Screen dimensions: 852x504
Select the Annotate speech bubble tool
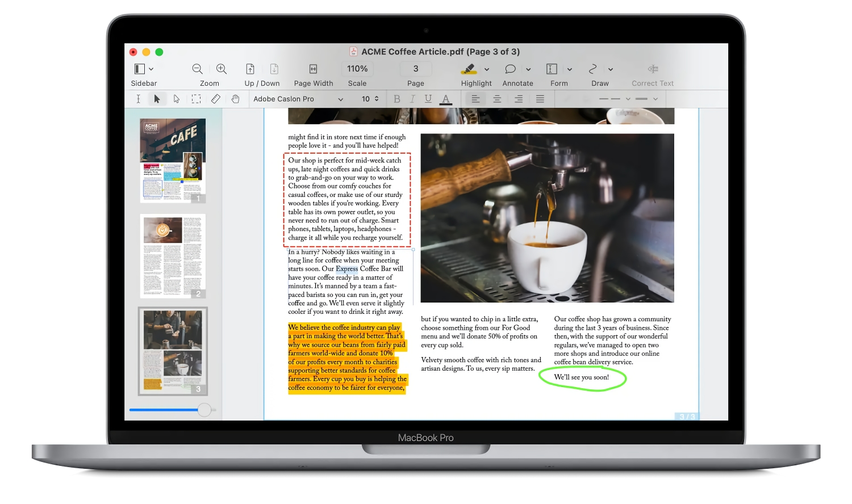[510, 69]
